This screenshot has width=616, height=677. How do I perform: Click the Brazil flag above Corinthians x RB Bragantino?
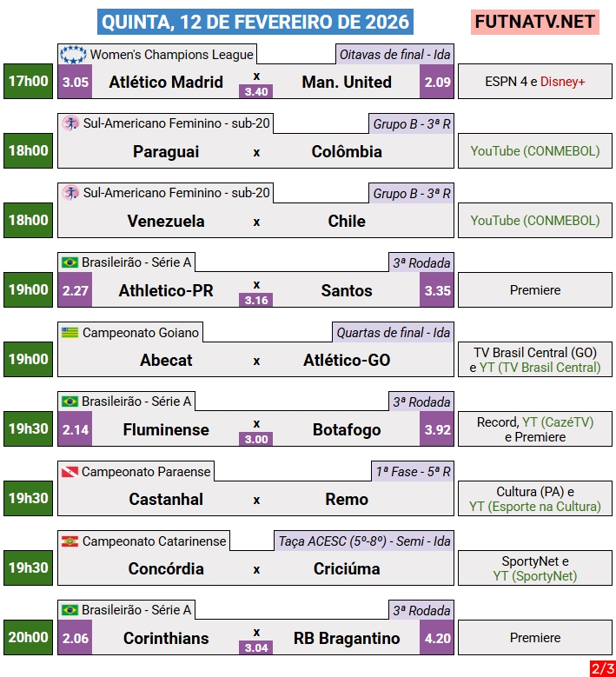coord(70,610)
